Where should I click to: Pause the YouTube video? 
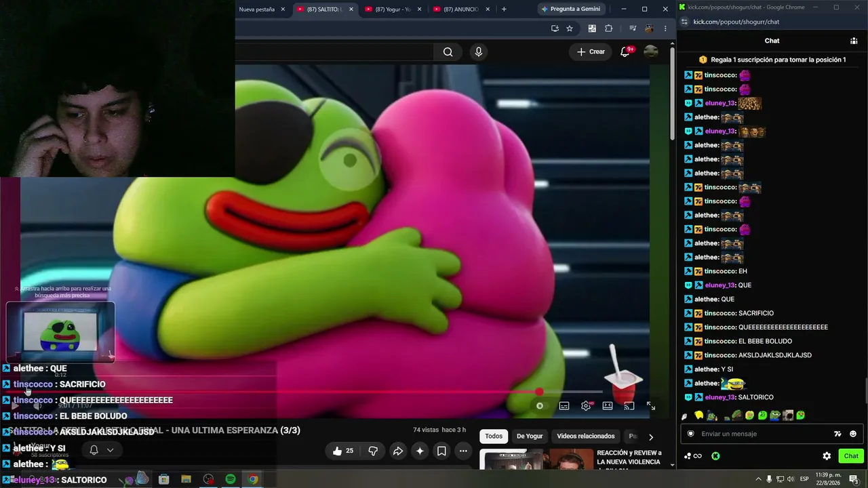pyautogui.click(x=540, y=406)
